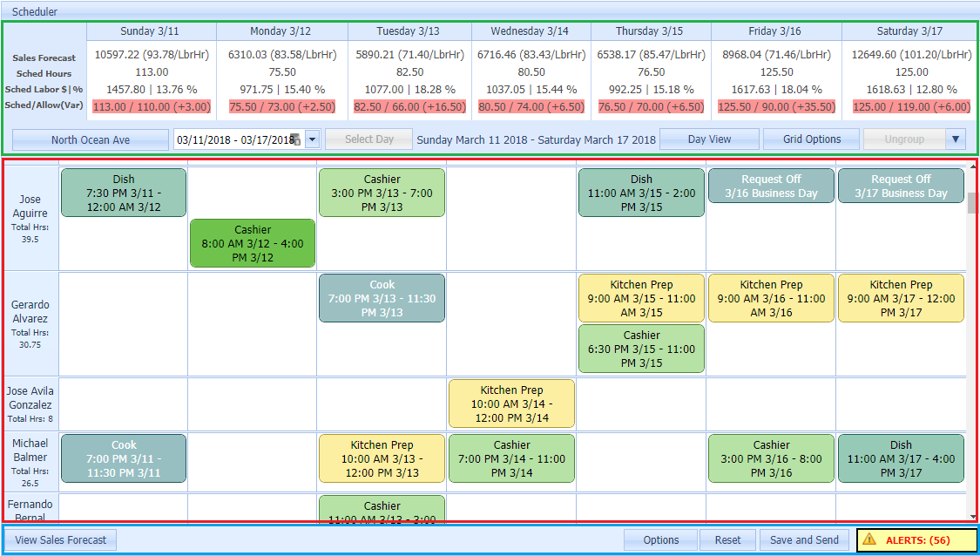Open Grid Options
Image resolution: width=980 pixels, height=556 pixels.
pyautogui.click(x=812, y=139)
